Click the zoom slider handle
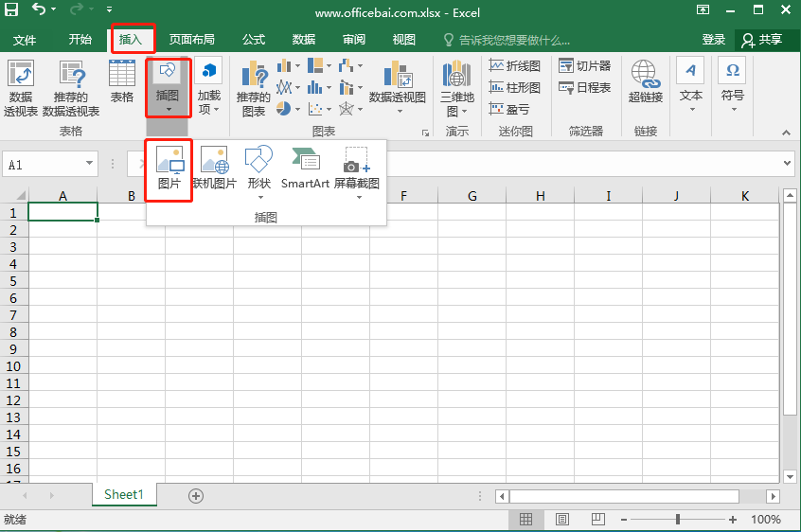The image size is (801, 532). point(678,520)
